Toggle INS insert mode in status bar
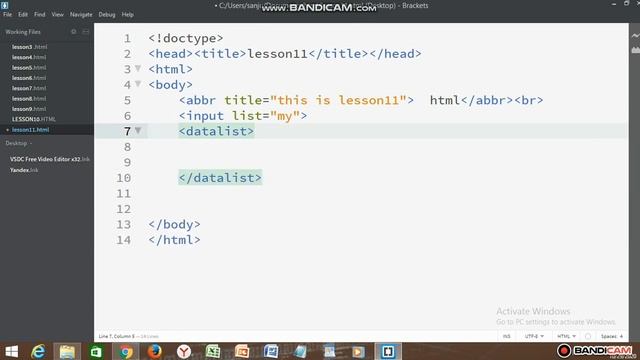 [x=507, y=336]
